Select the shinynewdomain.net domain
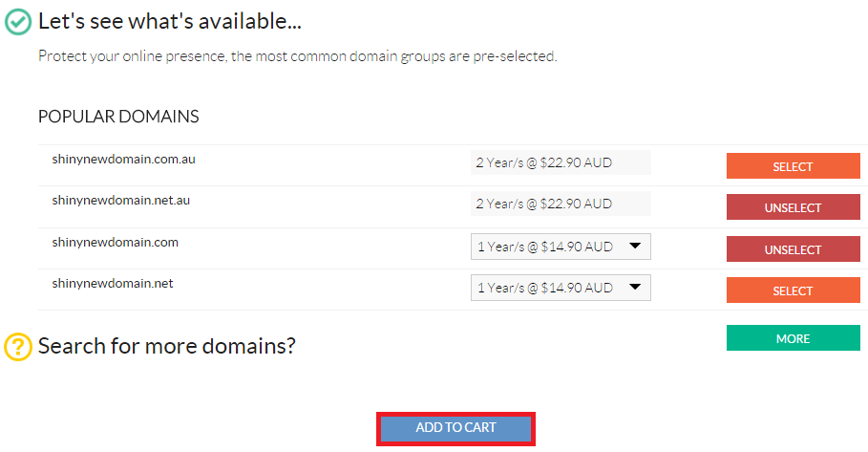This screenshot has height=452, width=868. coord(793,291)
